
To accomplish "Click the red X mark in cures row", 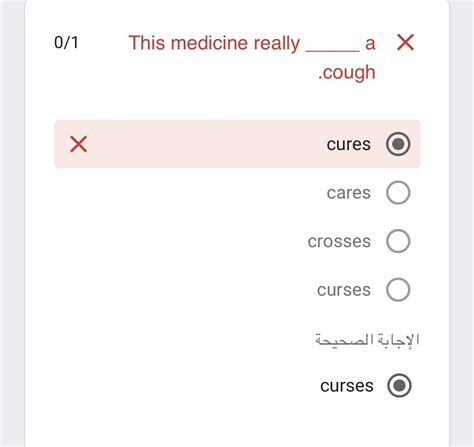I will [79, 144].
